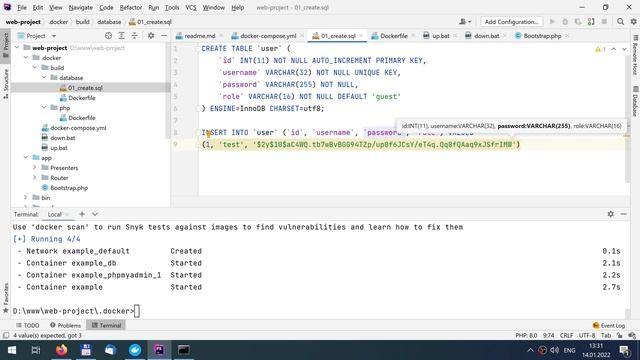Collapse the build folder
640x360 pixels.
tap(35, 68)
